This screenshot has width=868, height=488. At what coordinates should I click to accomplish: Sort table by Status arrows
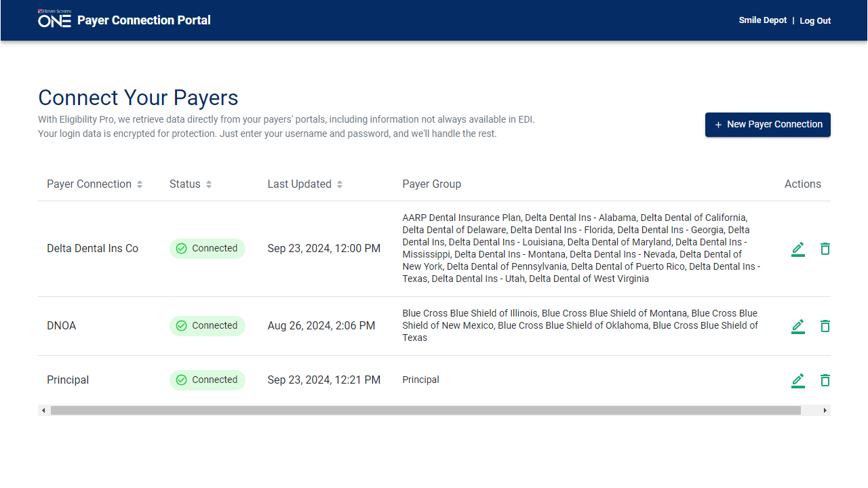click(209, 184)
